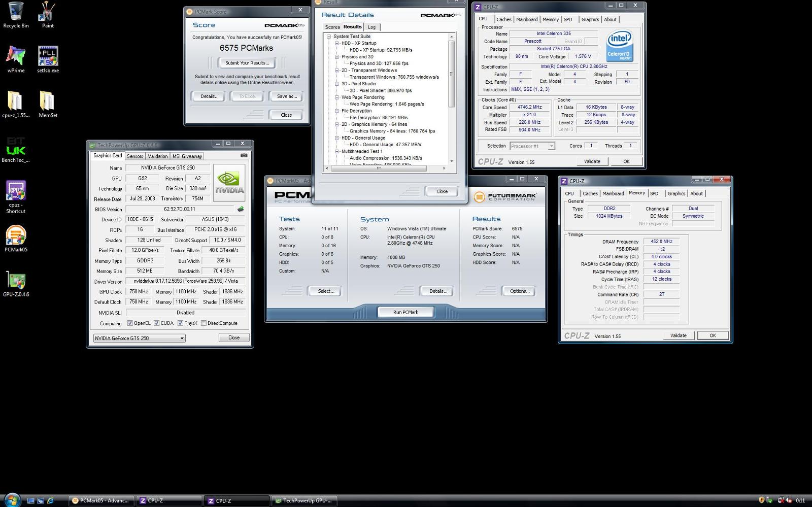
Task: Toggle the DirectCompute checkbox in GPU-Z
Action: click(204, 323)
